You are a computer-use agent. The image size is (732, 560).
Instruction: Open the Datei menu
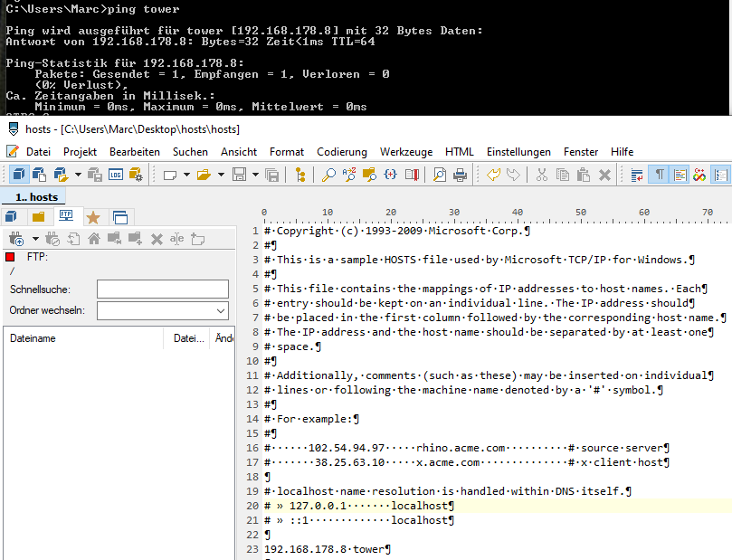click(x=38, y=152)
